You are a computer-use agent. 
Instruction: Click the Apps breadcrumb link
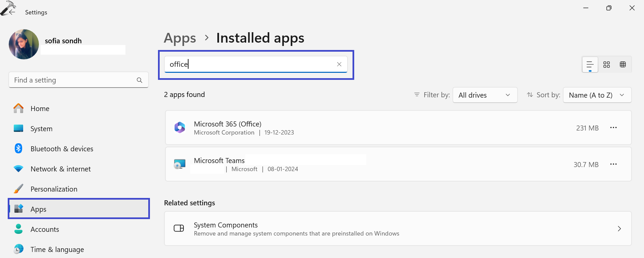coord(180,38)
